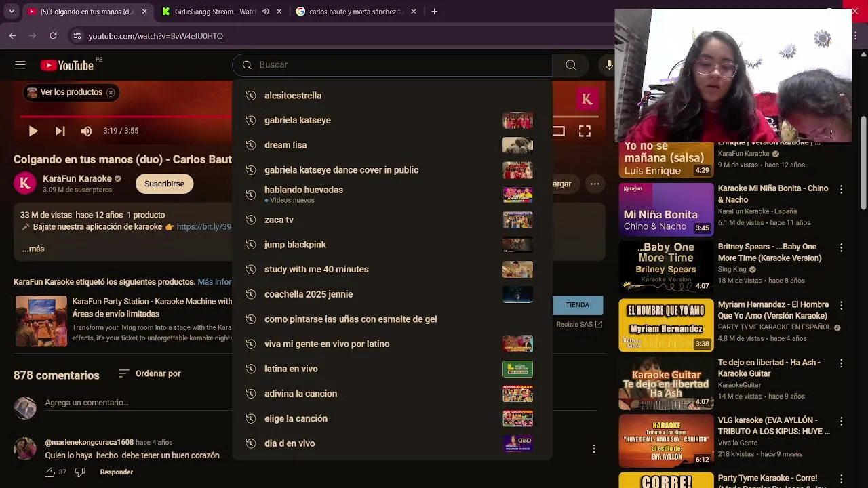This screenshot has height=488, width=868.
Task: Reload the page with refresh button
Action: 52,36
